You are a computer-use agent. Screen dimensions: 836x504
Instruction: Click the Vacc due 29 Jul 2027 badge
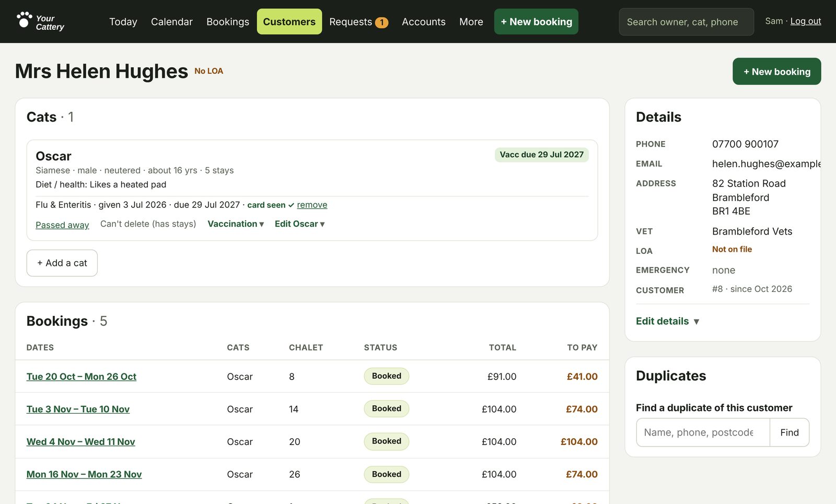(x=542, y=155)
